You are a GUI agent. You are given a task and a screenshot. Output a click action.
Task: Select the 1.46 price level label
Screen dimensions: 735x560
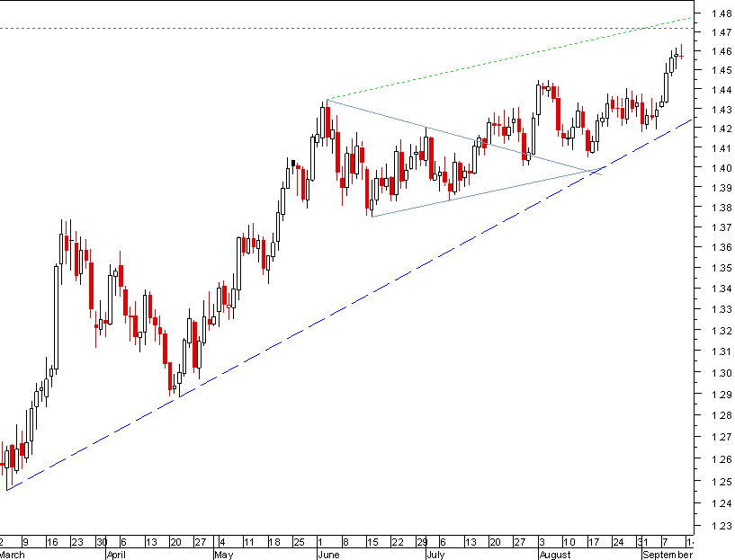click(x=721, y=51)
